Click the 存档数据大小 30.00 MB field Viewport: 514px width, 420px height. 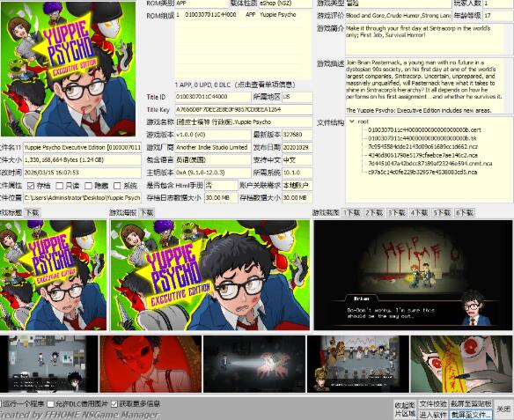[297, 198]
